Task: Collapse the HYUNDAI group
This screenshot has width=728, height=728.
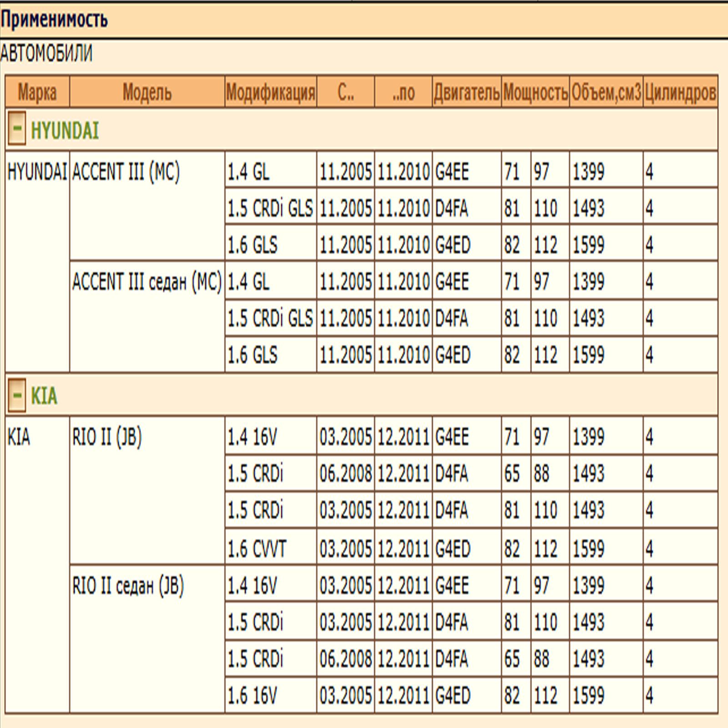Action: pos(17,128)
